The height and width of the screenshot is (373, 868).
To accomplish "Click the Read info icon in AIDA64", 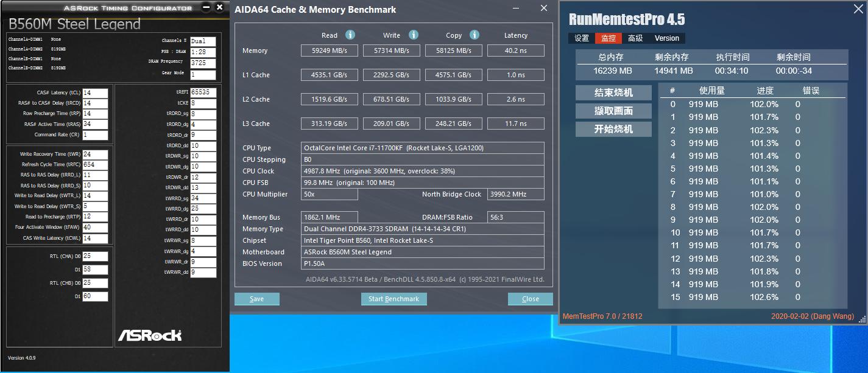I will pyautogui.click(x=350, y=35).
